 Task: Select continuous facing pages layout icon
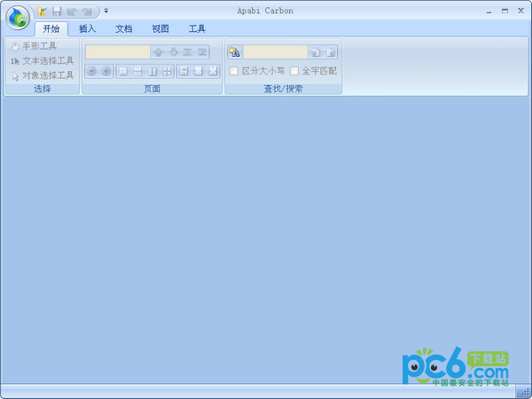pos(167,71)
